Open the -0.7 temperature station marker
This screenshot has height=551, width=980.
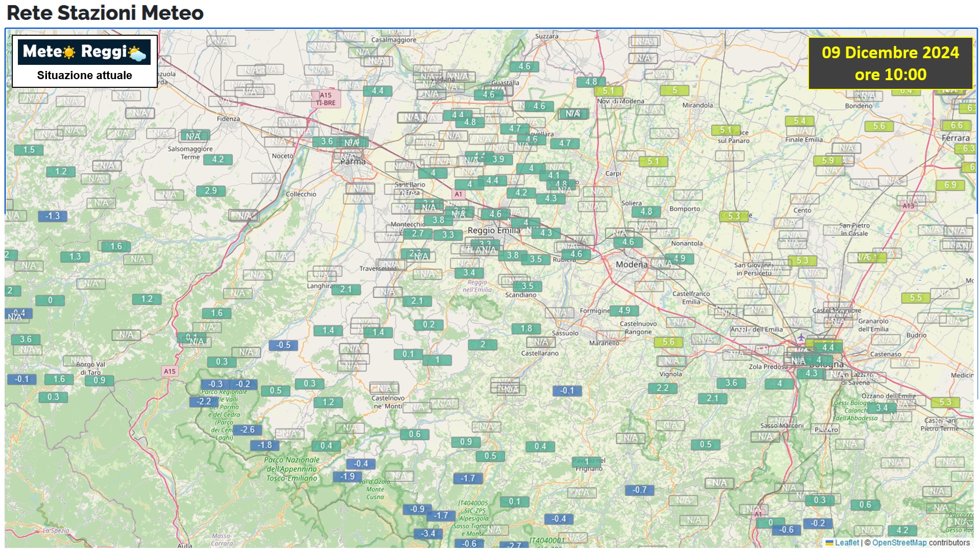(639, 490)
